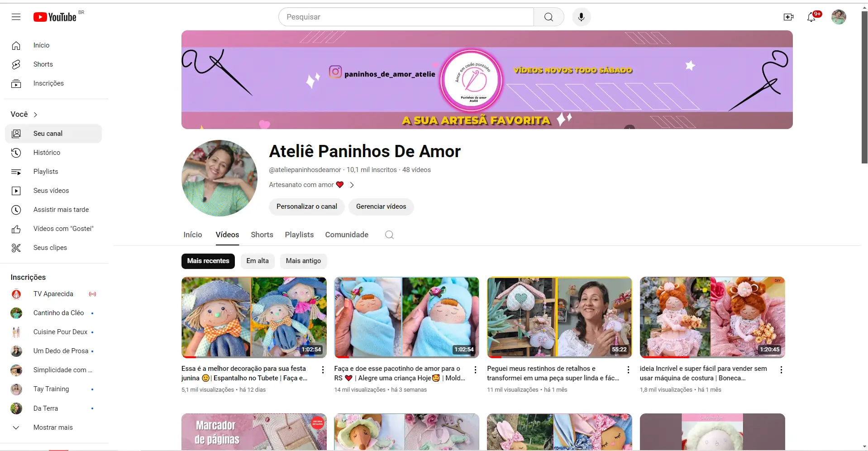Open the TV Aparecida subscription
Image resolution: width=868 pixels, height=451 pixels.
tap(53, 294)
